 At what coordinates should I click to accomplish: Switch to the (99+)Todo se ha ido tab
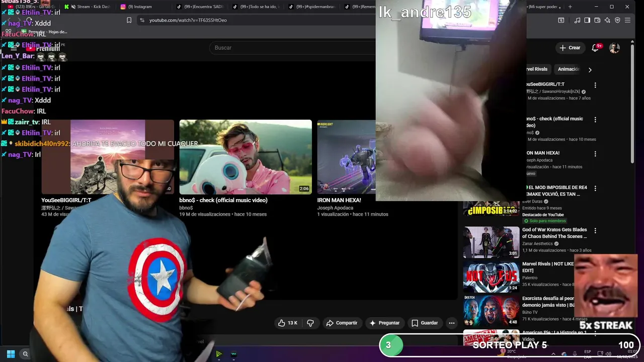click(256, 7)
